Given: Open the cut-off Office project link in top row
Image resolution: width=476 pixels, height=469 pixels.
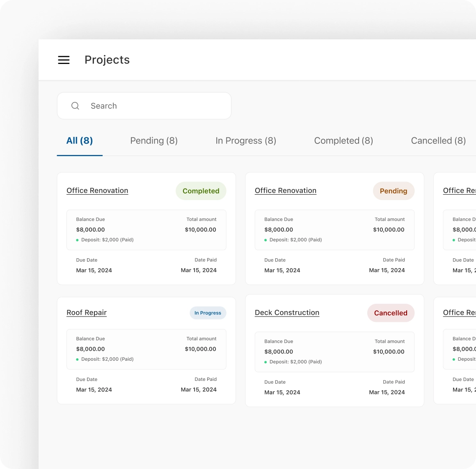Looking at the screenshot, I should [459, 191].
